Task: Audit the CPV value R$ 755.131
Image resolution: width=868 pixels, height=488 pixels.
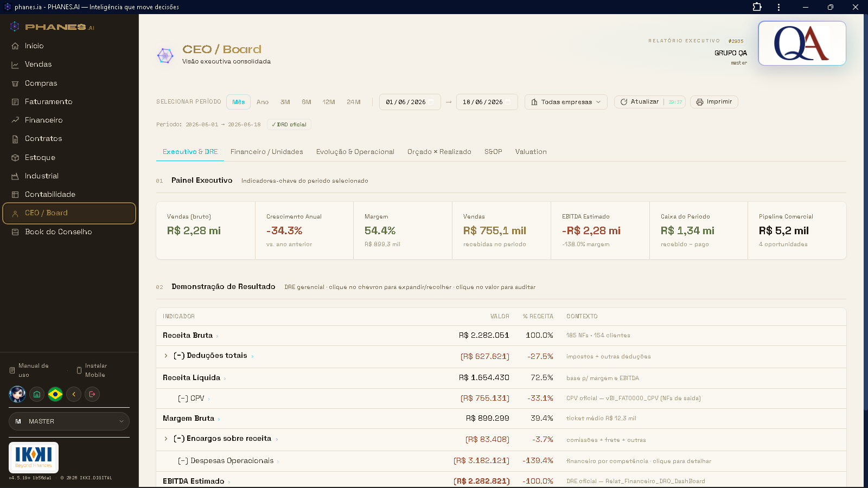Action: [x=485, y=399]
